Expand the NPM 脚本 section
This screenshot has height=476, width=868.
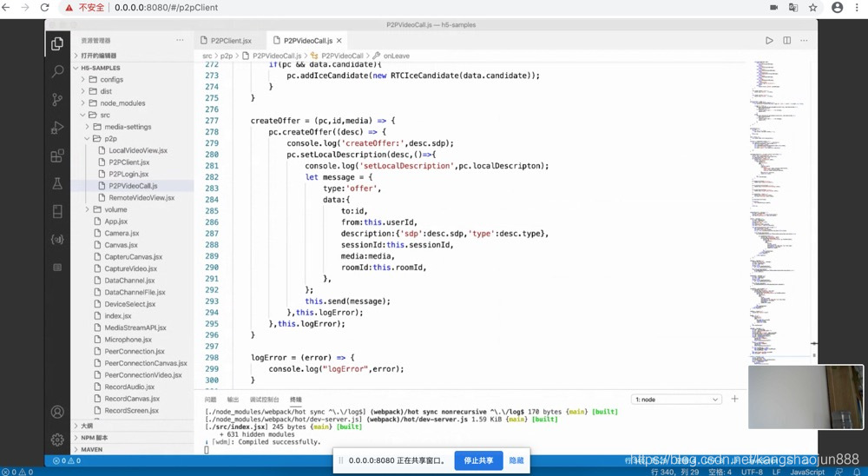click(95, 438)
